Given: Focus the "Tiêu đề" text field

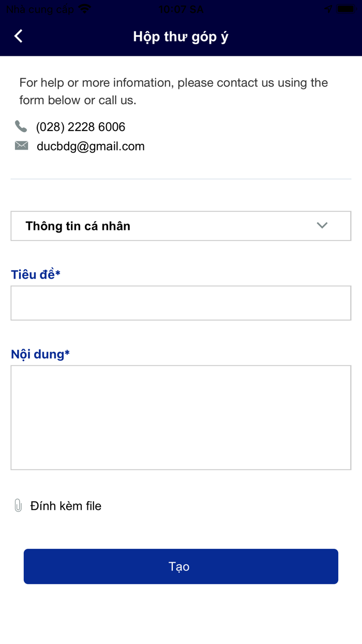Looking at the screenshot, I should coord(181,303).
